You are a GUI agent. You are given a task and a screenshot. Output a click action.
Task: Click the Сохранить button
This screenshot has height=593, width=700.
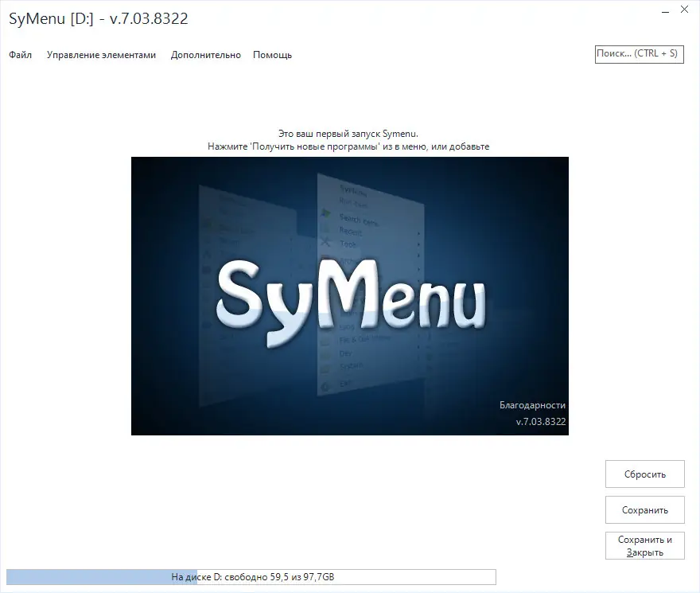(x=644, y=510)
